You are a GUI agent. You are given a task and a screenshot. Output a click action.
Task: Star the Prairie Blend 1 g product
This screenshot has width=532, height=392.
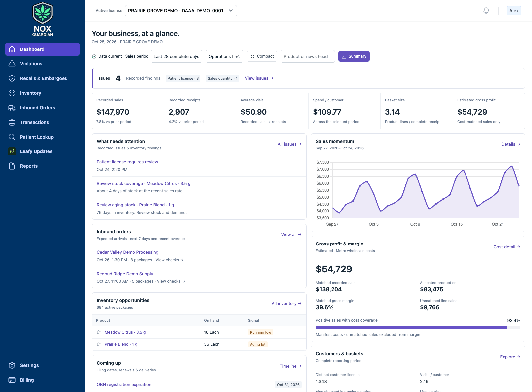click(99, 344)
